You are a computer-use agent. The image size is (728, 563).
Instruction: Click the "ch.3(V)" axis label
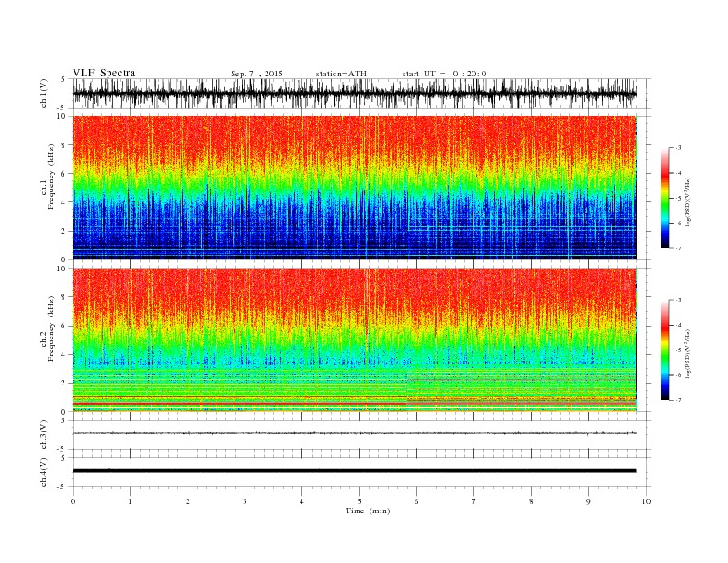coord(44,435)
